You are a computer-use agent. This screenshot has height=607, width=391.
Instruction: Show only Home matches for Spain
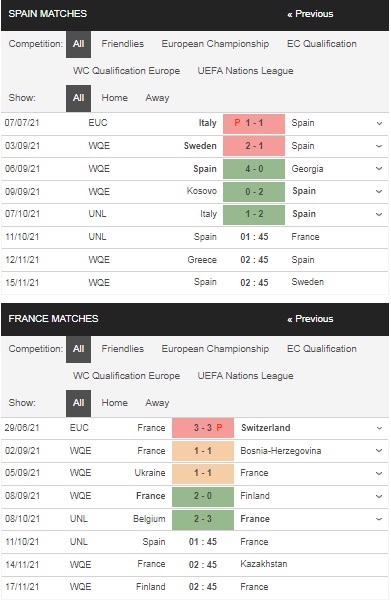point(115,98)
